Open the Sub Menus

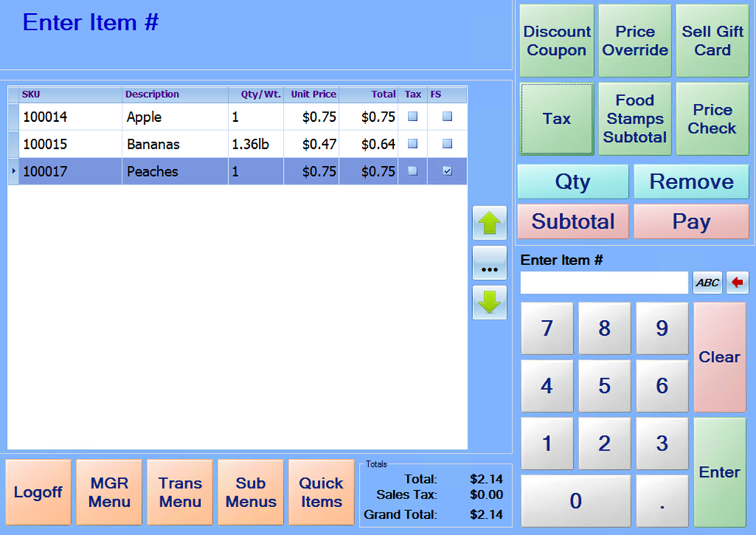point(250,492)
